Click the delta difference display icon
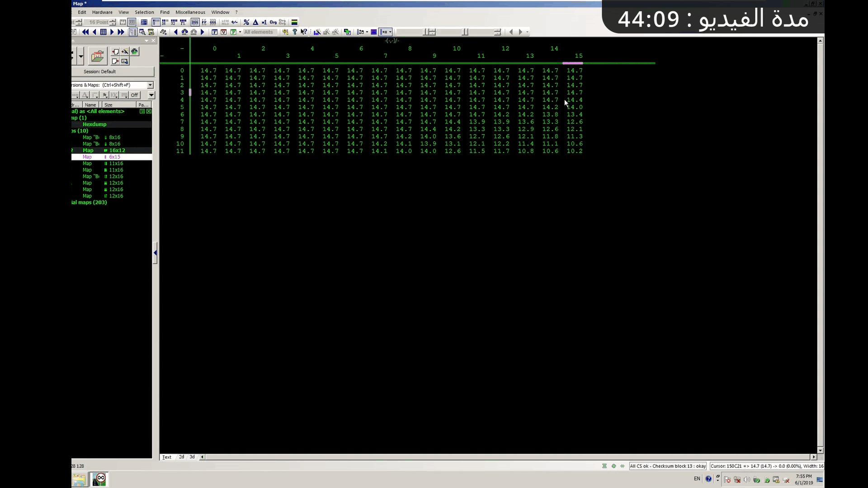The width and height of the screenshot is (868, 488). pos(255,22)
